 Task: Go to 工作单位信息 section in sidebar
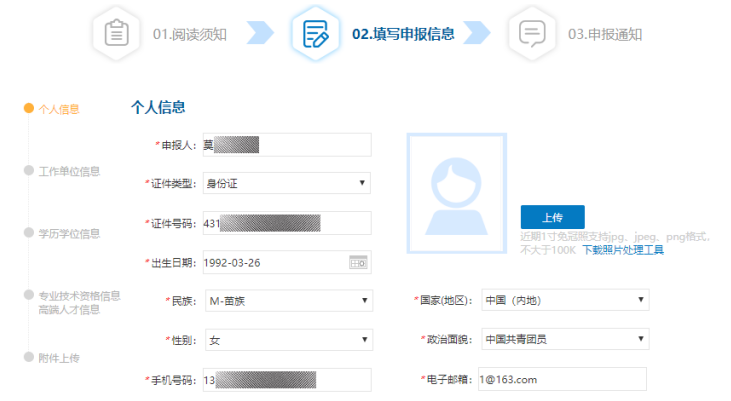(x=68, y=171)
